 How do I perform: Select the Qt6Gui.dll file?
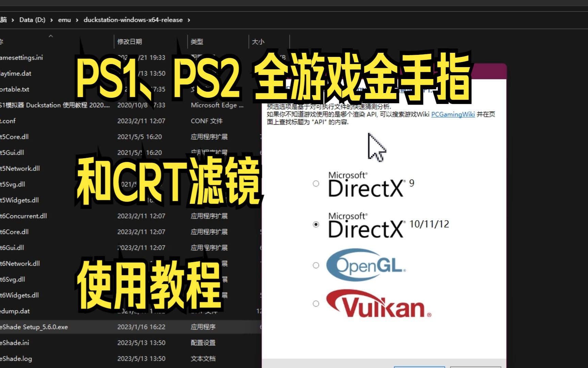pos(12,248)
